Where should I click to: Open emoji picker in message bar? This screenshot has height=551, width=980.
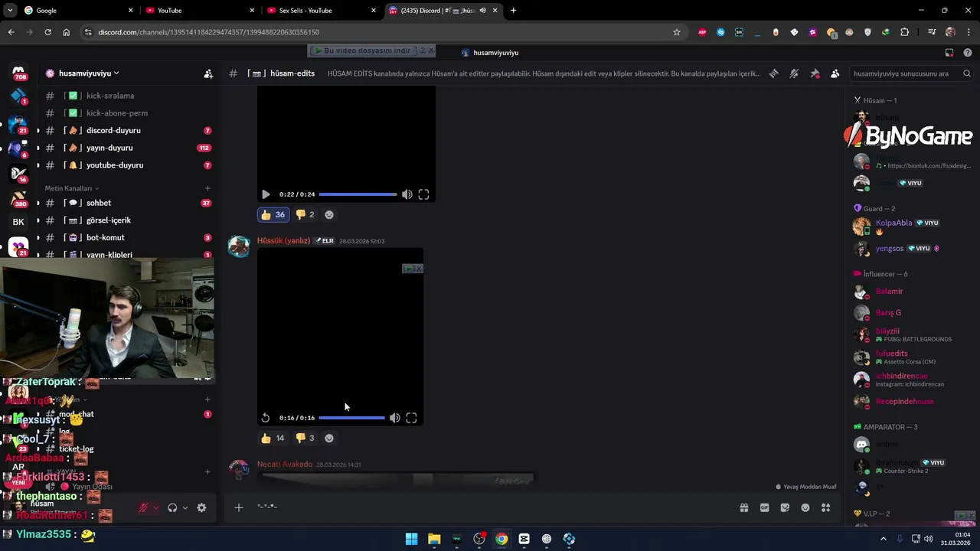pyautogui.click(x=805, y=507)
